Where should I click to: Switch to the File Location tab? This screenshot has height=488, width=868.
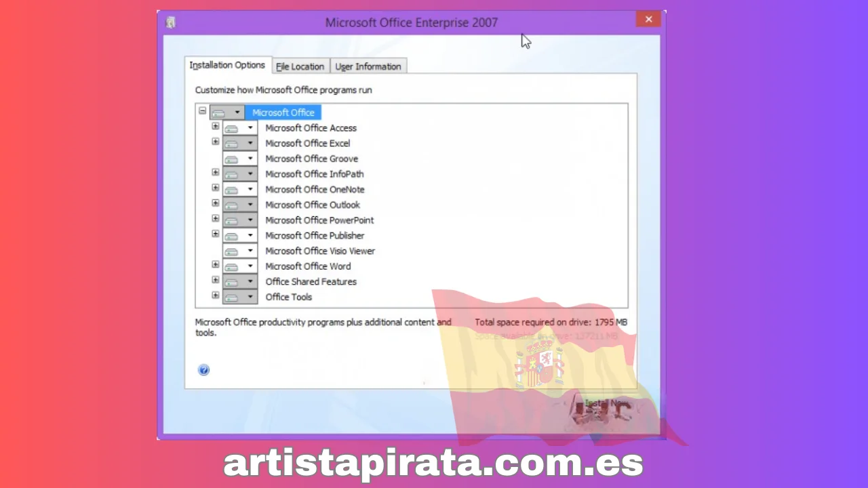click(300, 66)
